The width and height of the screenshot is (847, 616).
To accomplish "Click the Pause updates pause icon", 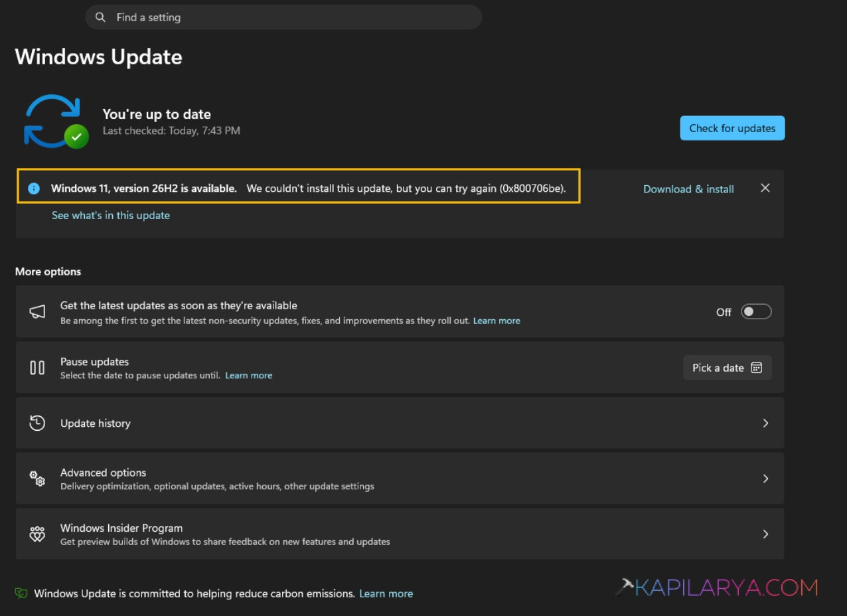I will [x=37, y=368].
